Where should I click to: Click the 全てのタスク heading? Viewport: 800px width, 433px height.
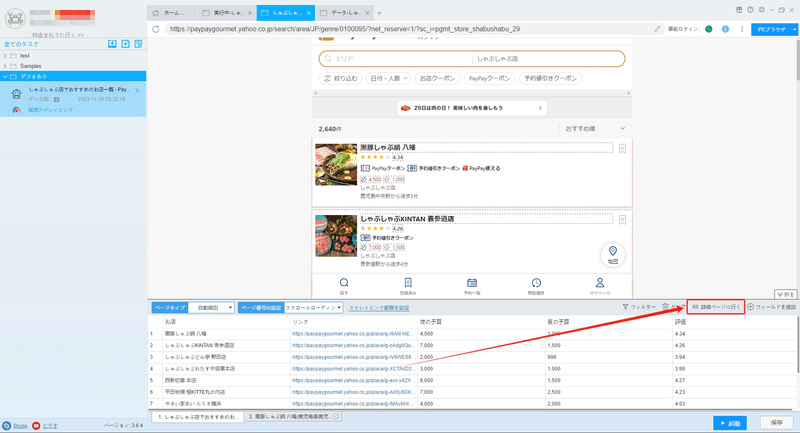[x=21, y=44]
